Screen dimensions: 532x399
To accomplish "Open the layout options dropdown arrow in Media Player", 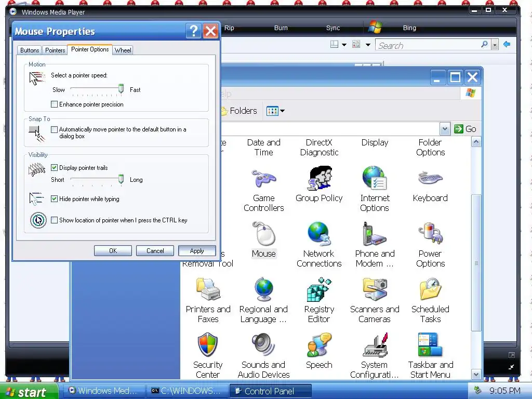I will point(344,45).
